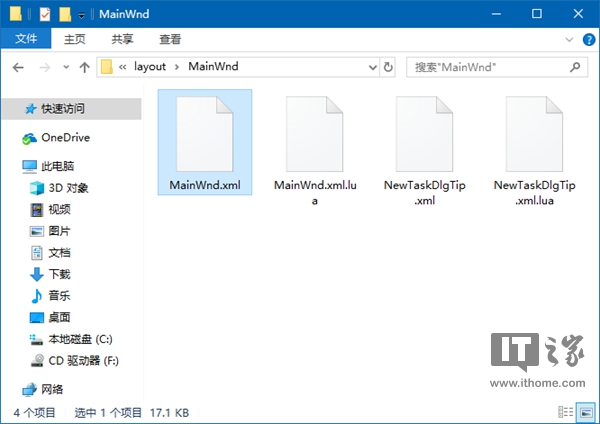The width and height of the screenshot is (600, 424).
Task: Show hidden breadcrumb path via double chevron
Action: point(122,67)
